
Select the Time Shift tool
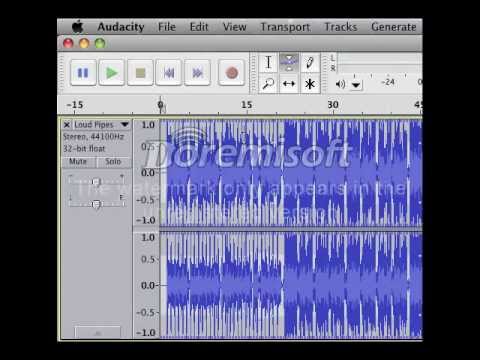click(289, 84)
